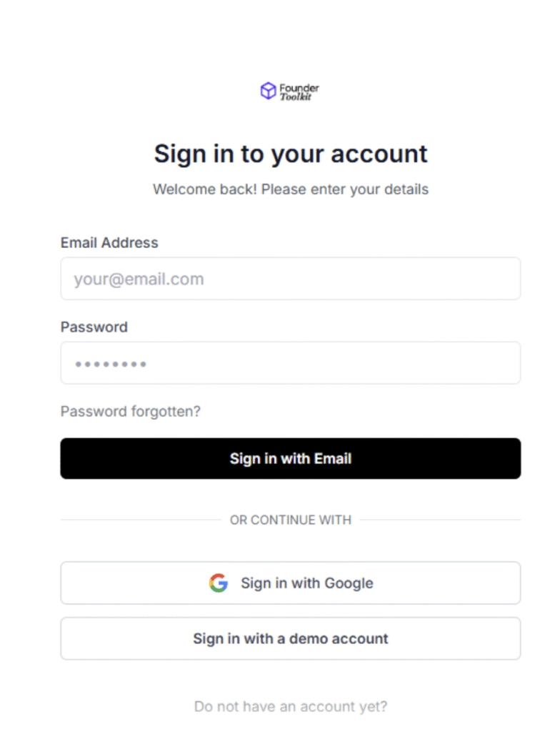Click the Google G logo icon

pyautogui.click(x=219, y=583)
